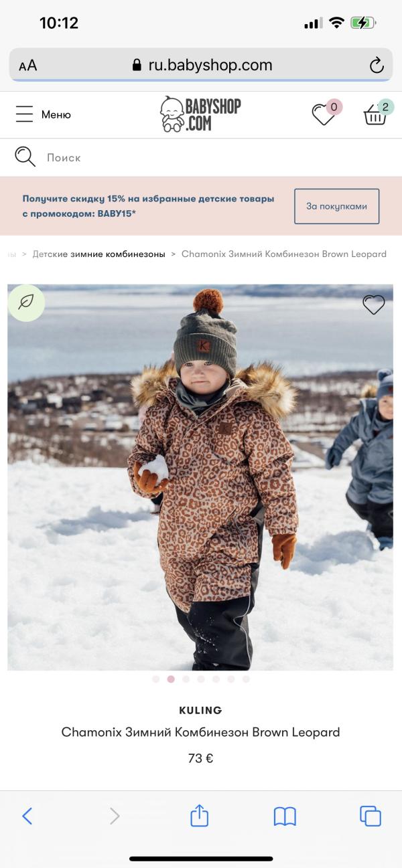Tap the green leaf sustainability badge
402x868 pixels.
point(26,302)
